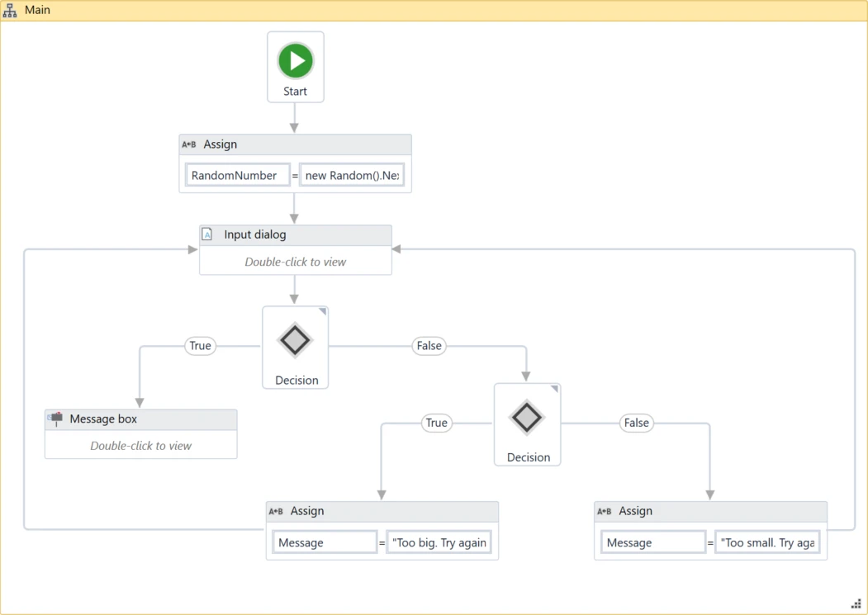Edit the RandomNumber variable field
The width and height of the screenshot is (868, 615).
(238, 176)
